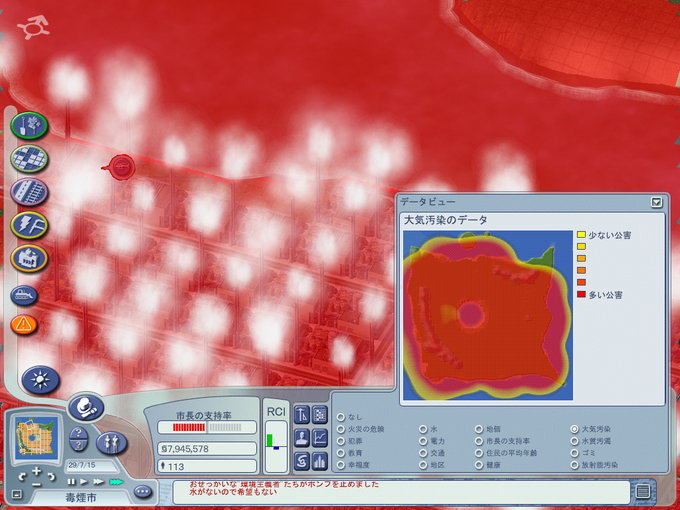Open the utilities power and pipes tools

click(x=29, y=225)
